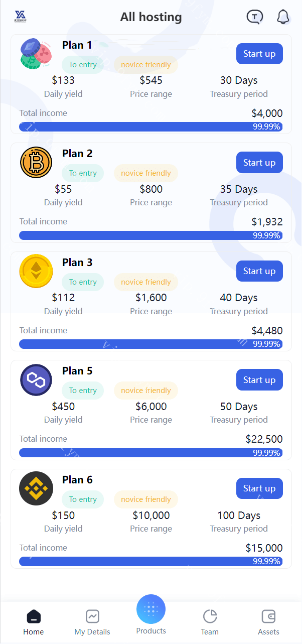
Task: Open the My Details tab
Action: [x=92, y=622]
